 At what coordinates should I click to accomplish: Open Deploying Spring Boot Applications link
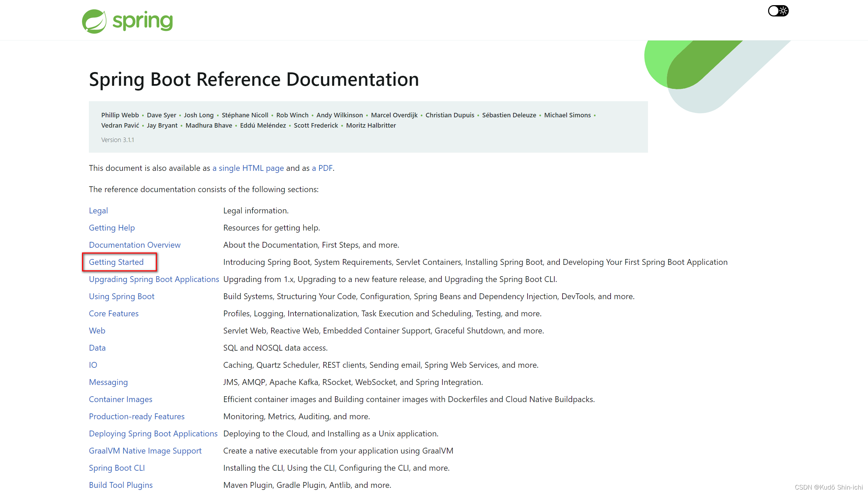(153, 434)
